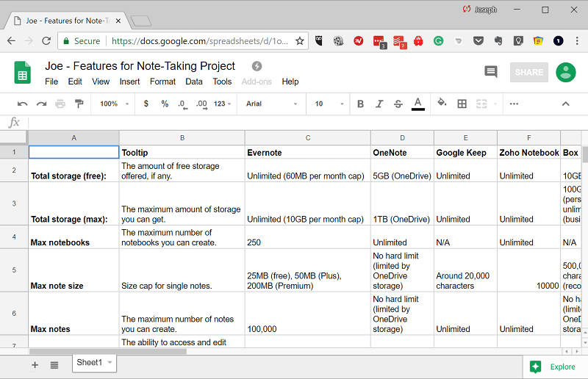Viewport: 588px width, 379px height.
Task: Select cell containing "100,000"
Action: click(x=308, y=314)
